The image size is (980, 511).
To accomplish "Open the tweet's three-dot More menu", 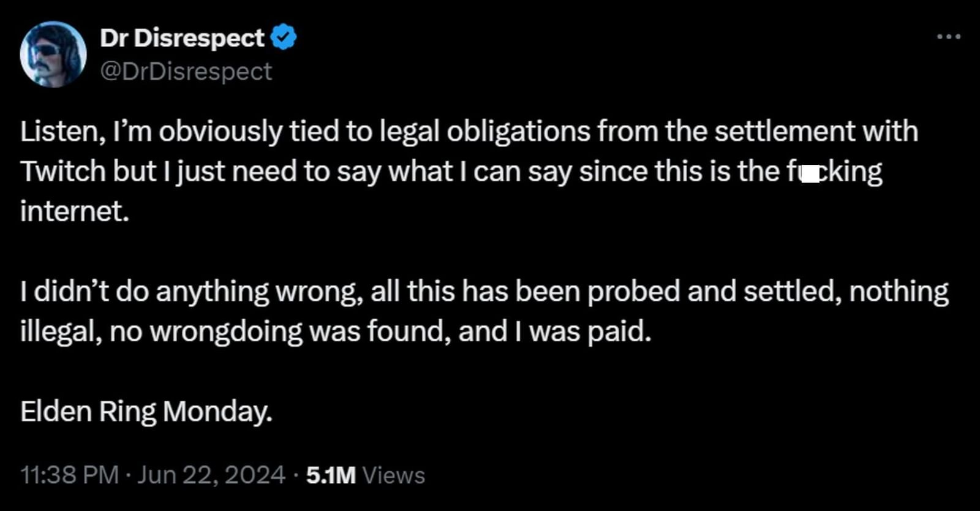I will pyautogui.click(x=949, y=37).
